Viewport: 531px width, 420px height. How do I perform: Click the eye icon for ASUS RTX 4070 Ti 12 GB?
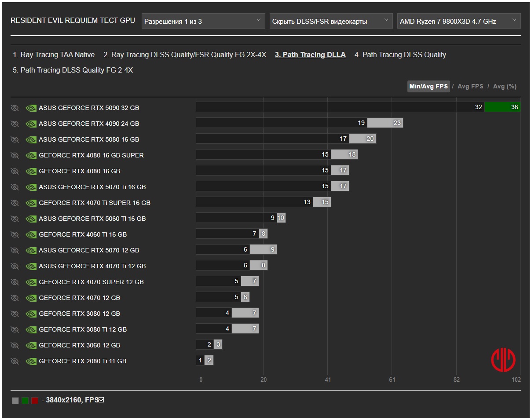pos(15,266)
